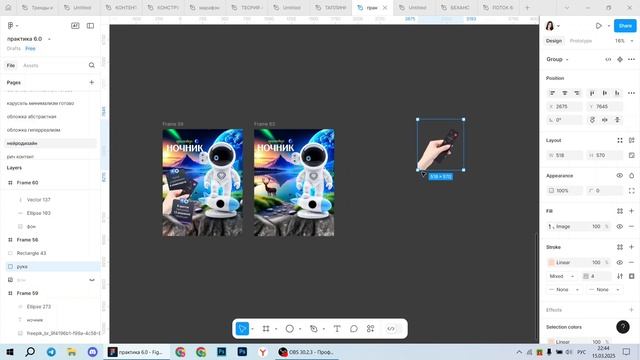This screenshot has width=640, height=360.
Task: Hide the Linear stroke with eye icon
Action: coord(620,262)
